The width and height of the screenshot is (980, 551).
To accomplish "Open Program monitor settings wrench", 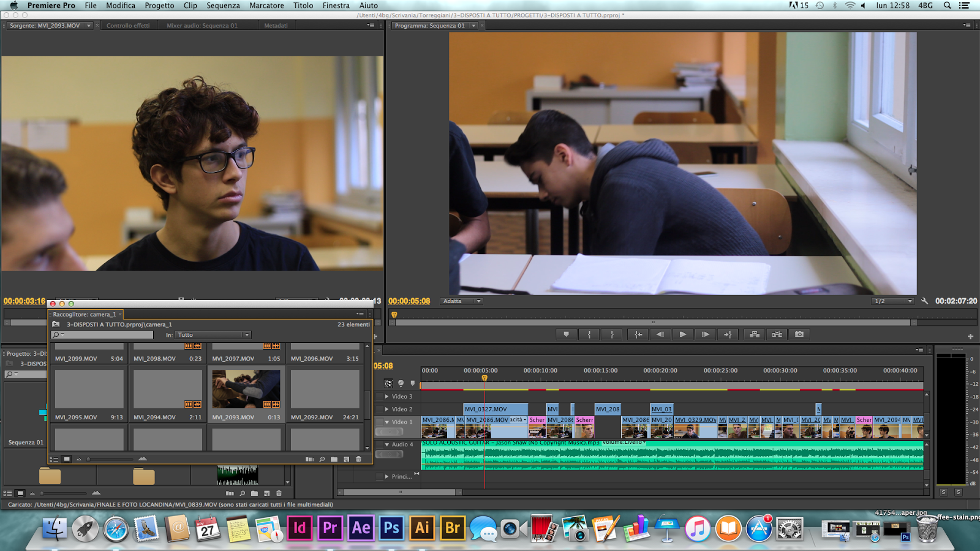I will tap(925, 301).
